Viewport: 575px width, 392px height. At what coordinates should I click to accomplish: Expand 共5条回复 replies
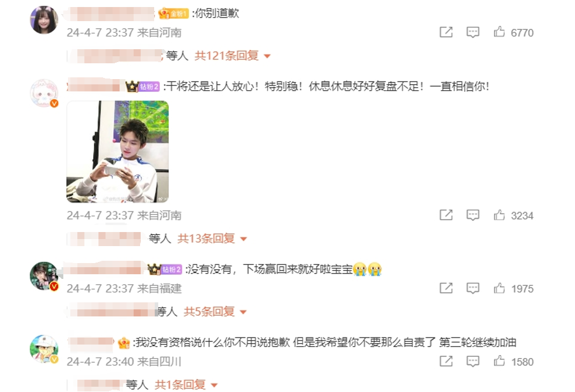pos(215,312)
